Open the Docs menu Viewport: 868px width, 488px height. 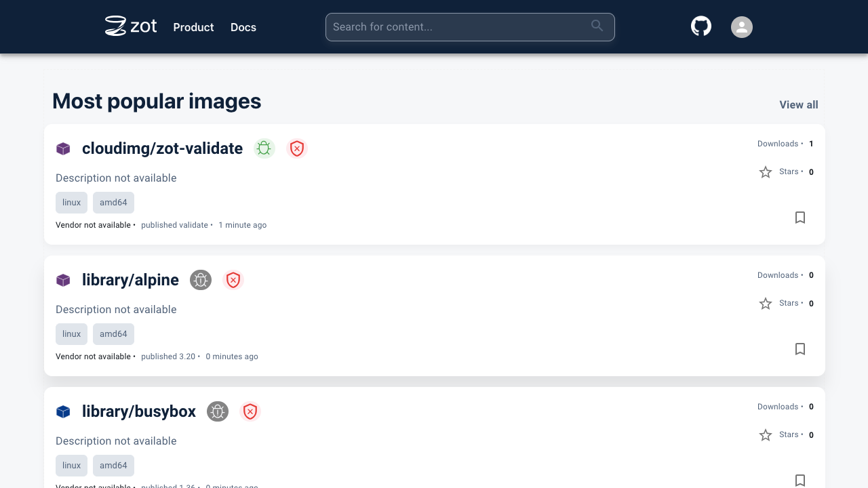point(243,27)
